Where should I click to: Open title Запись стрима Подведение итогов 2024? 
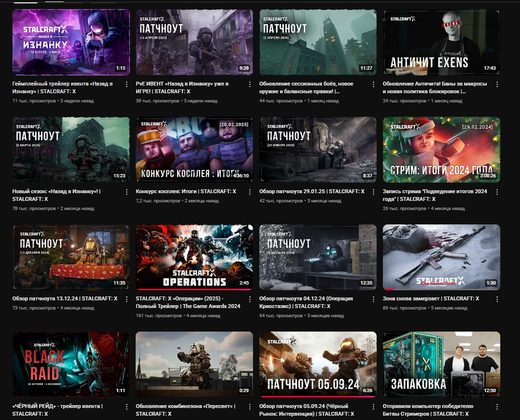pyautogui.click(x=435, y=195)
